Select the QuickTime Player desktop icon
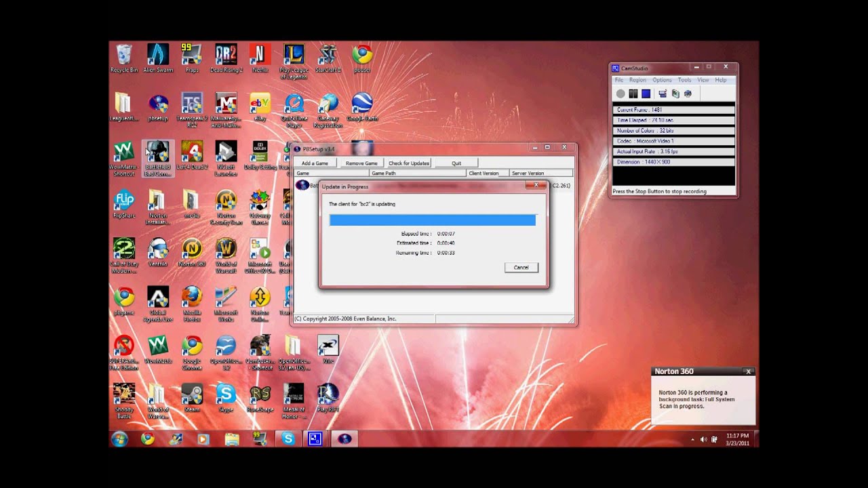The height and width of the screenshot is (488, 868). [x=294, y=110]
